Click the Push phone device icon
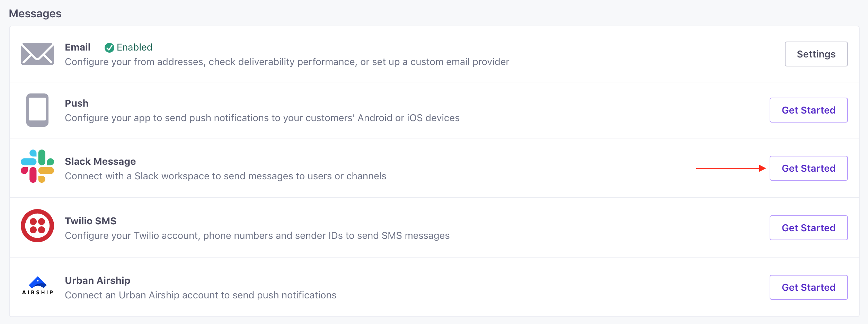The image size is (868, 324). point(37,110)
